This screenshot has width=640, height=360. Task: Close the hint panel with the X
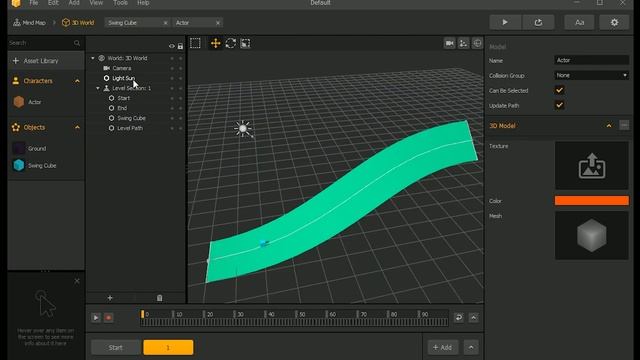[77, 281]
